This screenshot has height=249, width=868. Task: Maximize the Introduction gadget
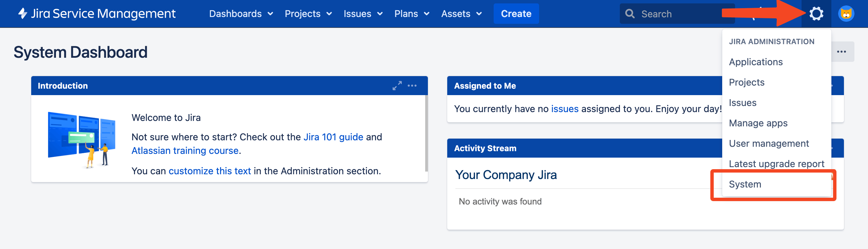[x=397, y=86]
